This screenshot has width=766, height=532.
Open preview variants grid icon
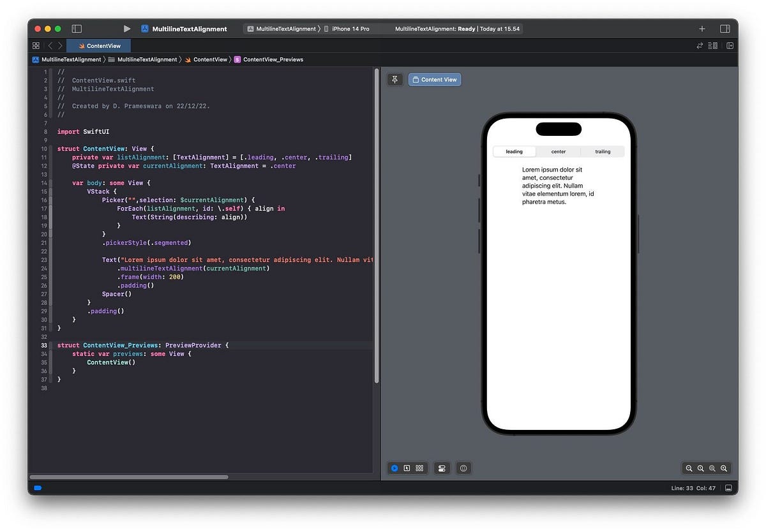[419, 468]
